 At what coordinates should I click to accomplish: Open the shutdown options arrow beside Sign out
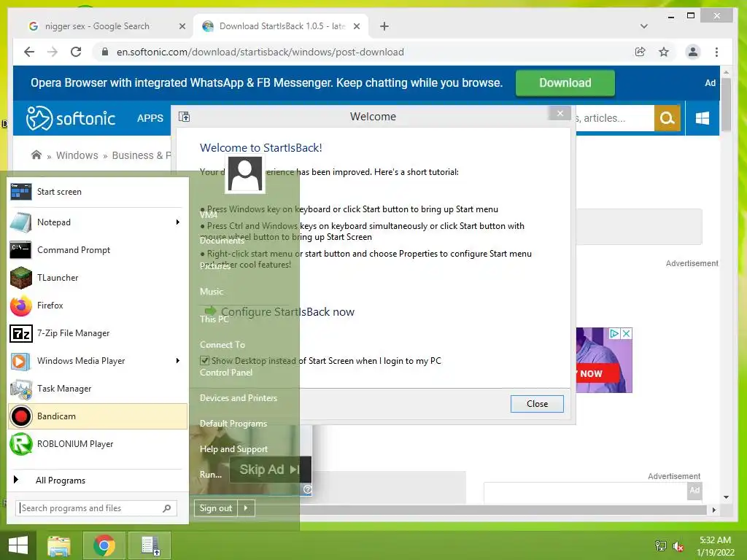click(x=246, y=508)
